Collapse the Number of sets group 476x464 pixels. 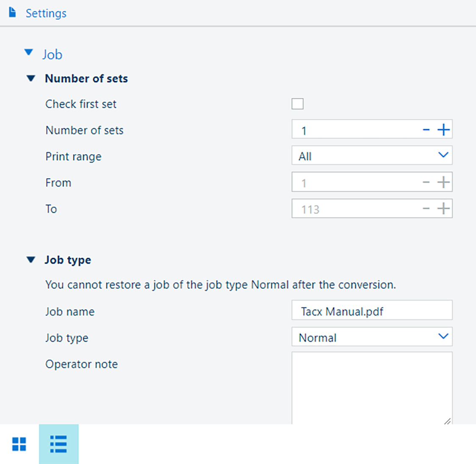[x=31, y=79]
